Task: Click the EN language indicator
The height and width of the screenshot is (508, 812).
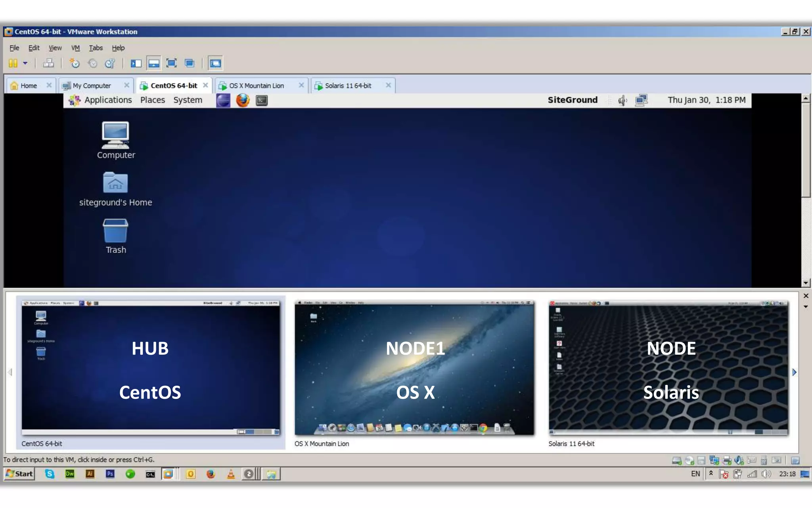Action: pos(695,474)
